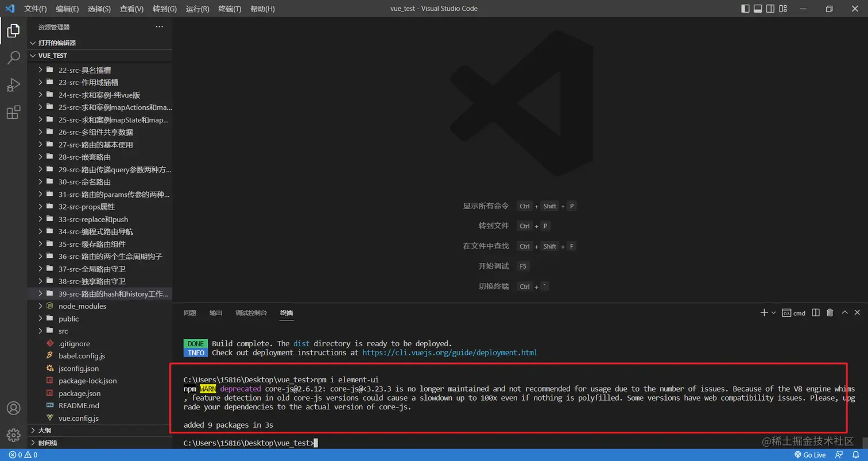Open the Extensions view
This screenshot has height=461, width=868.
pos(13,113)
